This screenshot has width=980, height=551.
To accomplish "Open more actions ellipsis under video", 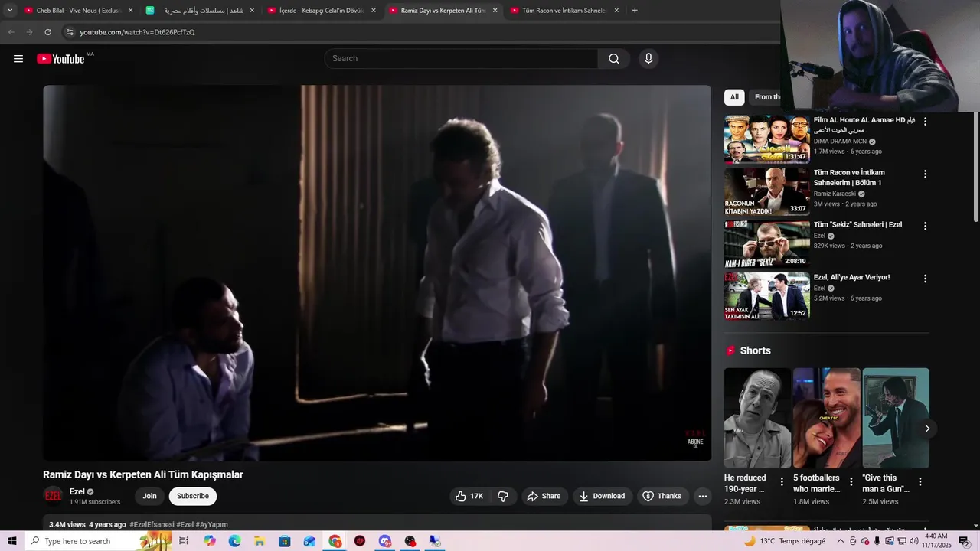I will click(703, 496).
